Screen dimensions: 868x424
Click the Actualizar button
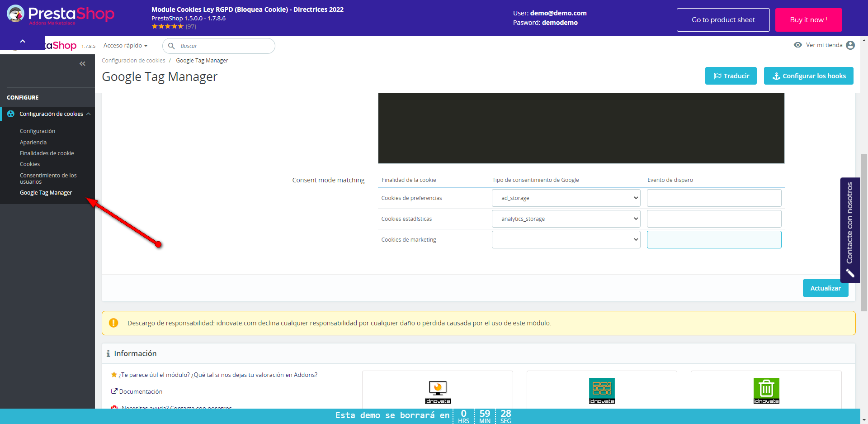(x=826, y=288)
